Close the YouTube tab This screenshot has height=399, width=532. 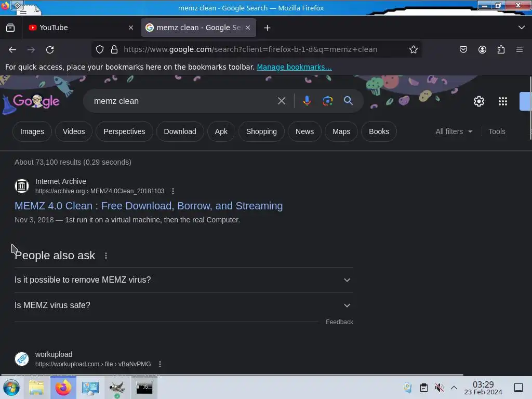(x=131, y=28)
